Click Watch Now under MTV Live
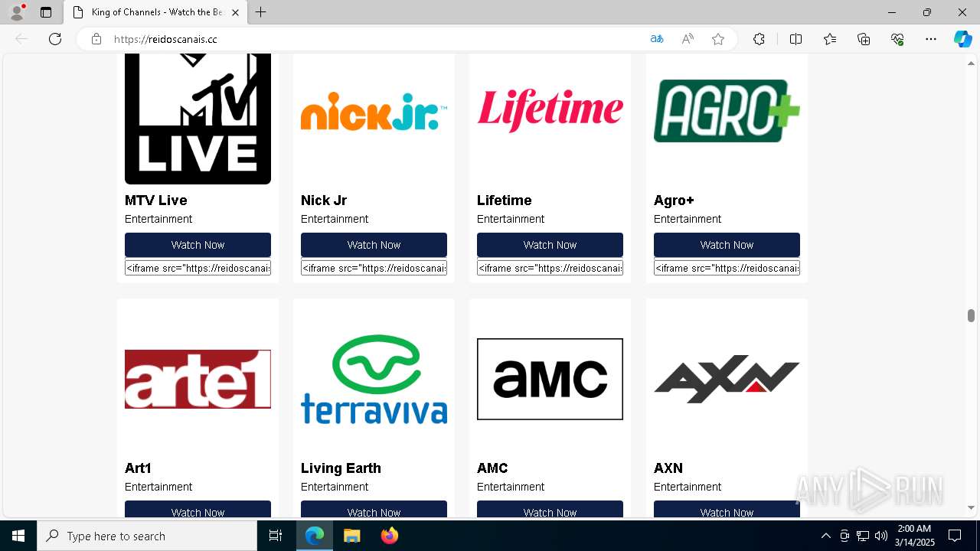 pyautogui.click(x=198, y=245)
